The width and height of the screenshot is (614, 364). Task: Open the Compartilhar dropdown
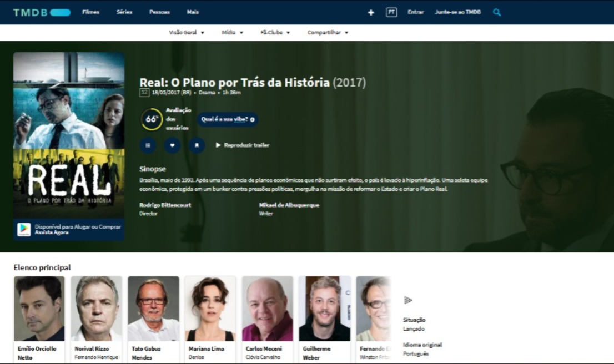pyautogui.click(x=328, y=33)
